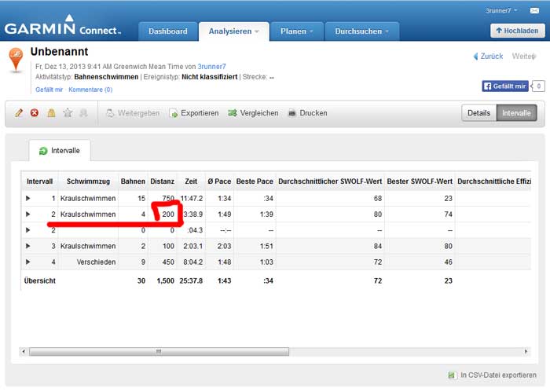The width and height of the screenshot is (550, 392).
Task: Click the 1,500 total distance cell
Action: point(165,281)
